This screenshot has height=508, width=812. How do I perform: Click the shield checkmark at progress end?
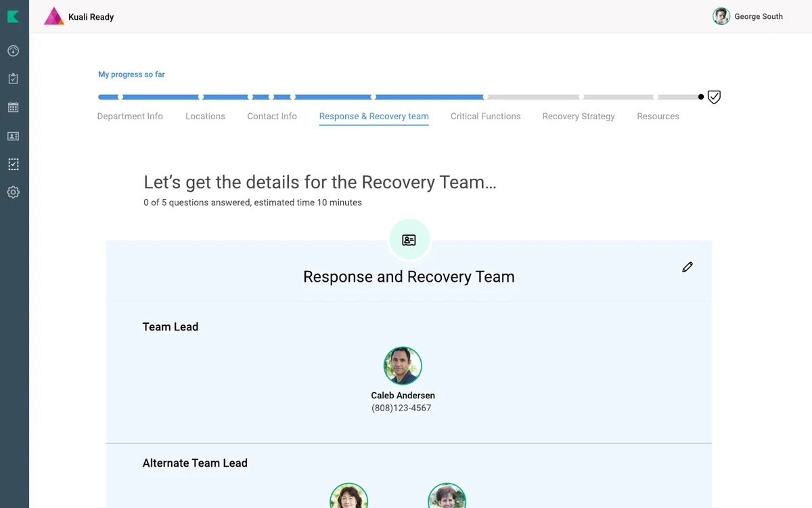[x=714, y=97]
